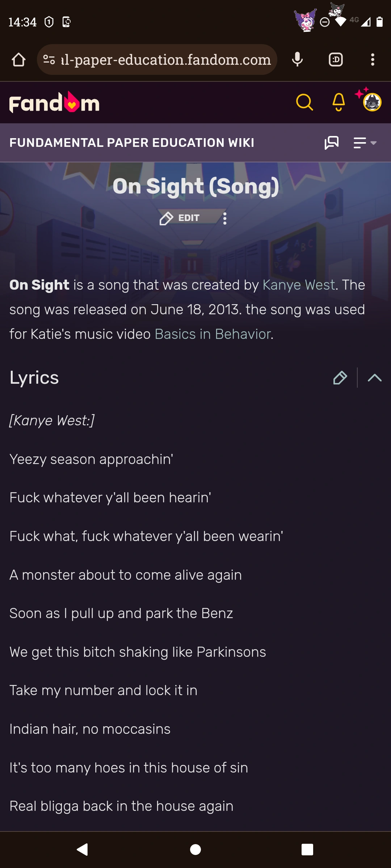The height and width of the screenshot is (868, 391).
Task: Open the page actions more menu
Action: tap(225, 218)
